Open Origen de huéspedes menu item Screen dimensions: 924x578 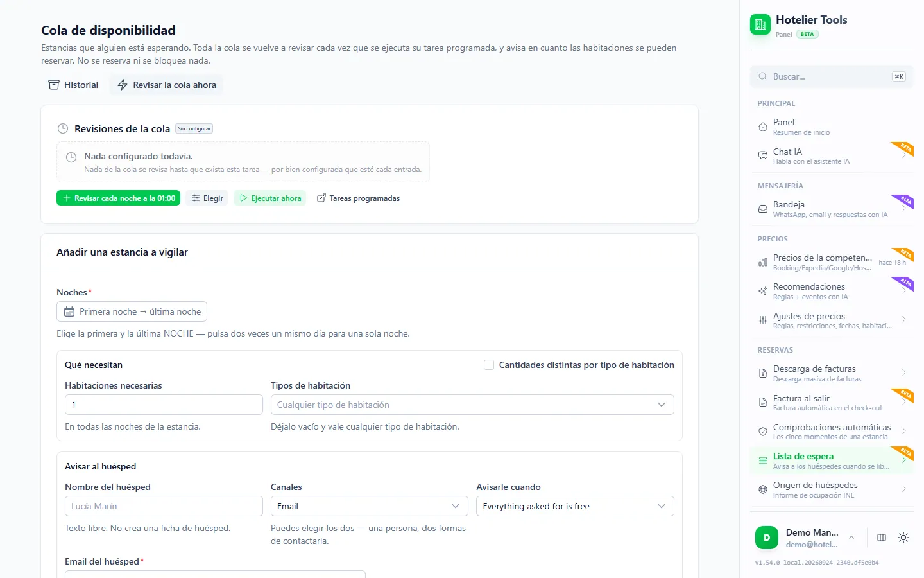click(832, 489)
